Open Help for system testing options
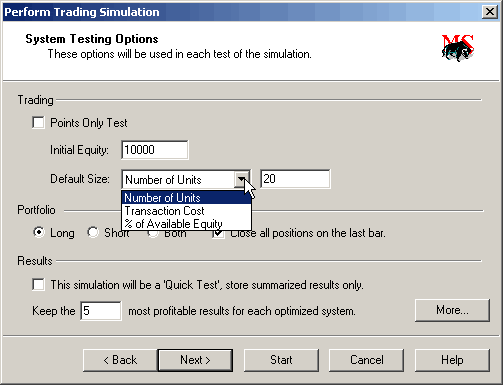503x385 pixels. 452,360
